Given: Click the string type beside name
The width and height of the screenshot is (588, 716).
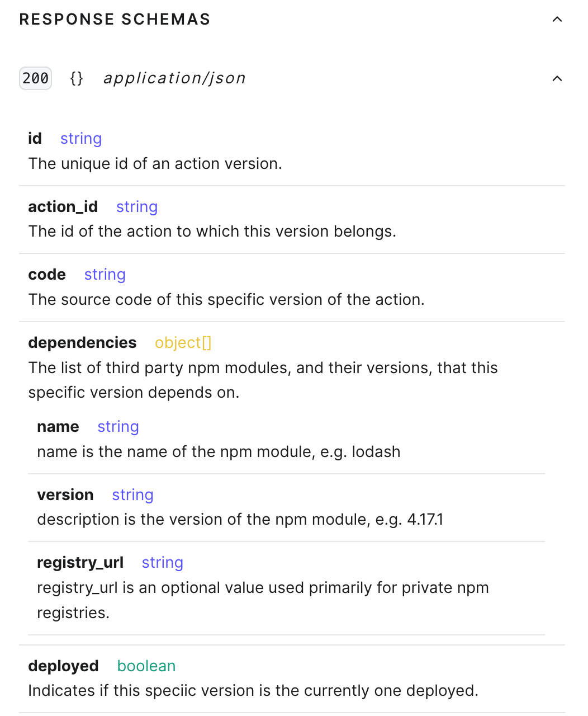Looking at the screenshot, I should 118,427.
